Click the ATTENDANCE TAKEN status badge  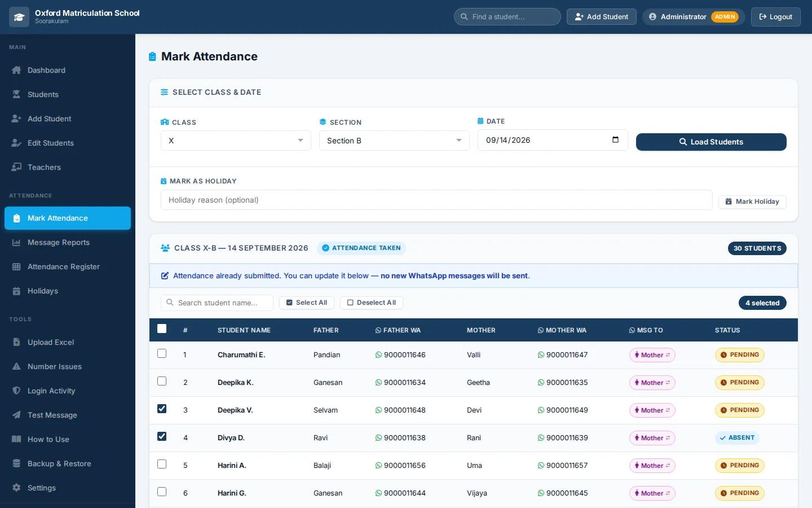tap(361, 248)
